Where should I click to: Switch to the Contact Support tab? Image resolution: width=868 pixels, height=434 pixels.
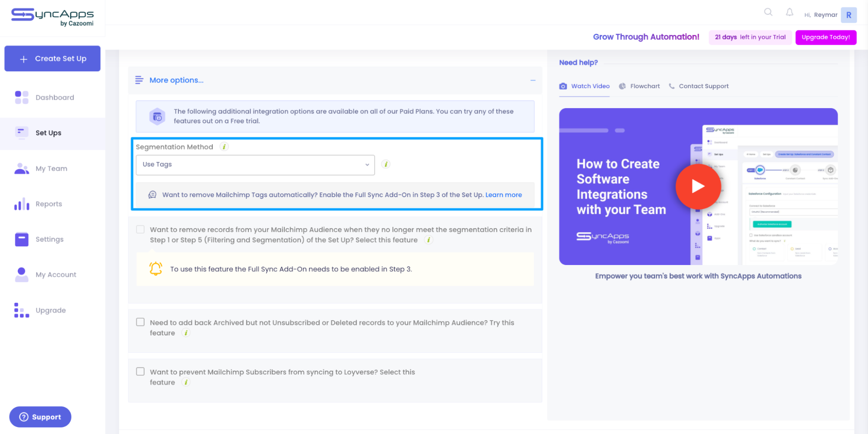699,86
